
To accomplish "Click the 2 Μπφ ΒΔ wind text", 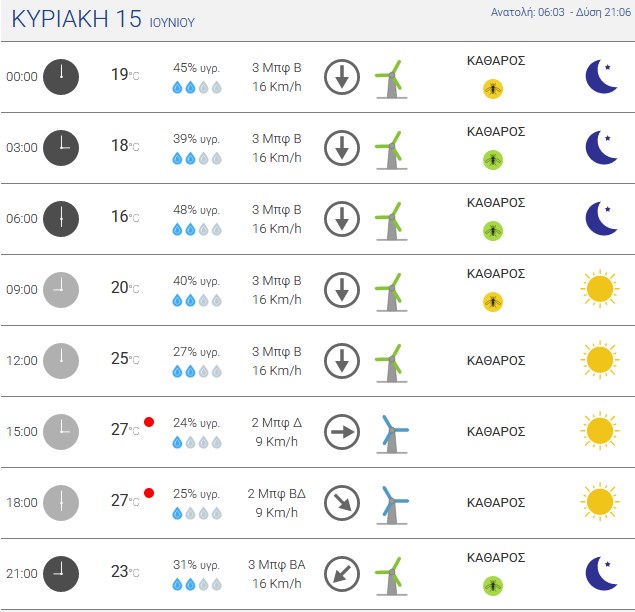I will (x=277, y=494).
